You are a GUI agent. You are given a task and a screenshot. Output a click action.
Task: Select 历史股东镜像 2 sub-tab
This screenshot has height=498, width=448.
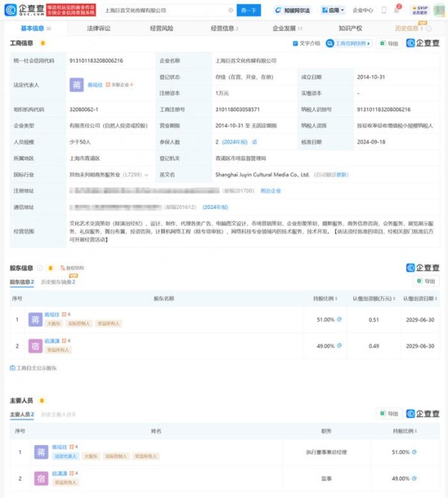coord(58,282)
